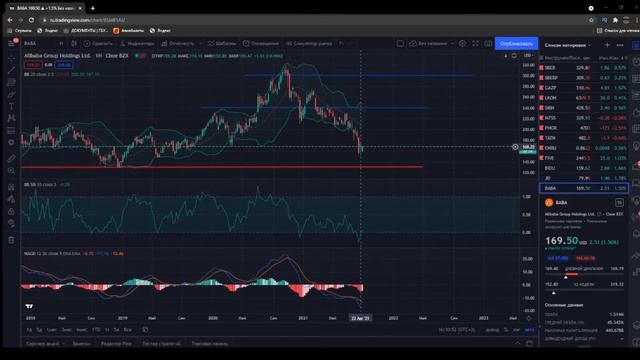Toggle the logarithmic scale 'лог'
The height and width of the screenshot is (360, 640).
pos(516,330)
